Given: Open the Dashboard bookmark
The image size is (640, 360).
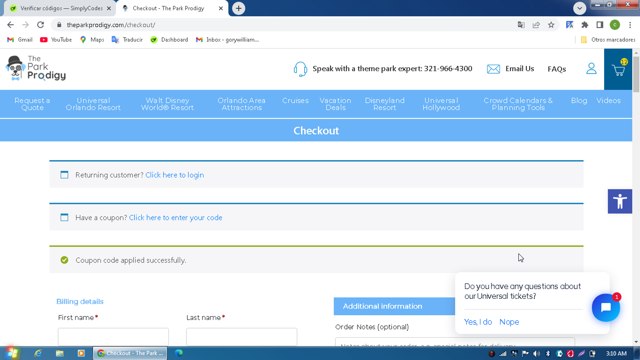Looking at the screenshot, I should pos(169,40).
